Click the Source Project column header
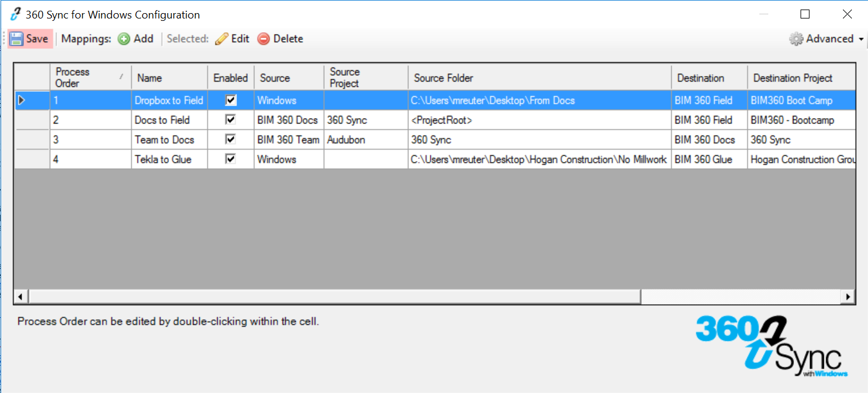Screen dimensions: 868x393 coord(366,78)
